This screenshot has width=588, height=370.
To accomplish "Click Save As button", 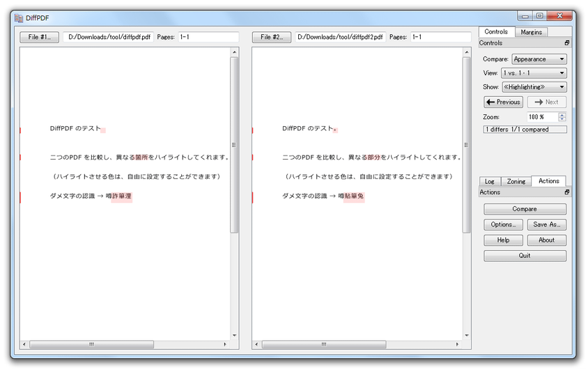I will pyautogui.click(x=547, y=224).
